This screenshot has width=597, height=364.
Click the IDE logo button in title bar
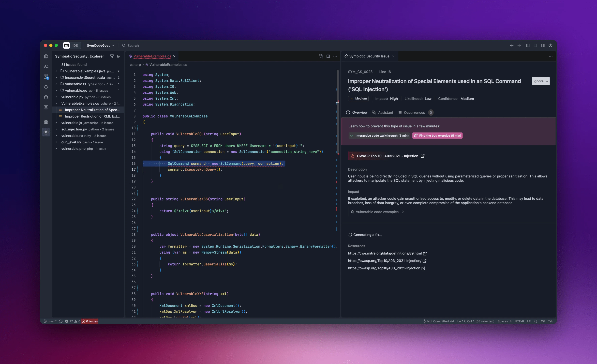(72, 45)
